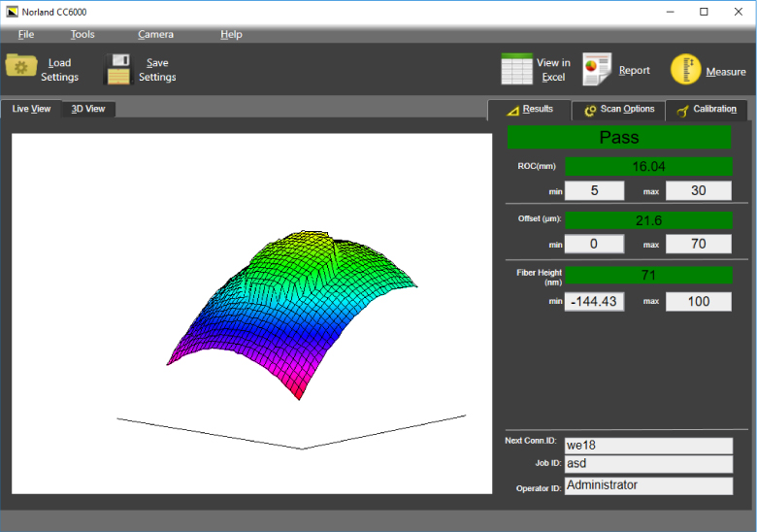Click the Operator ID field
The height and width of the screenshot is (532, 757).
(x=648, y=485)
